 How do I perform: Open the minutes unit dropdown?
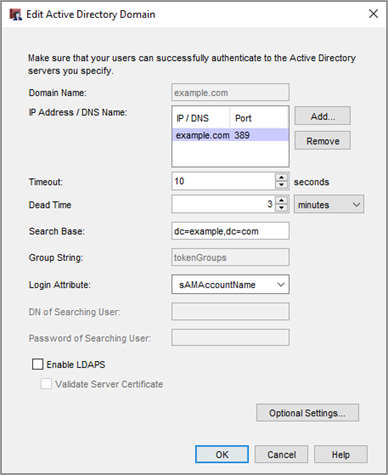[x=329, y=204]
